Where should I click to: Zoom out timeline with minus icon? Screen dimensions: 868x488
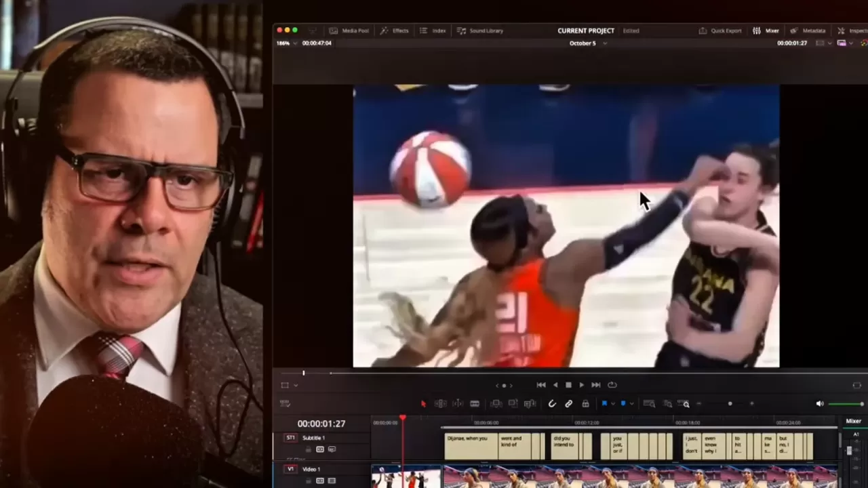click(699, 404)
